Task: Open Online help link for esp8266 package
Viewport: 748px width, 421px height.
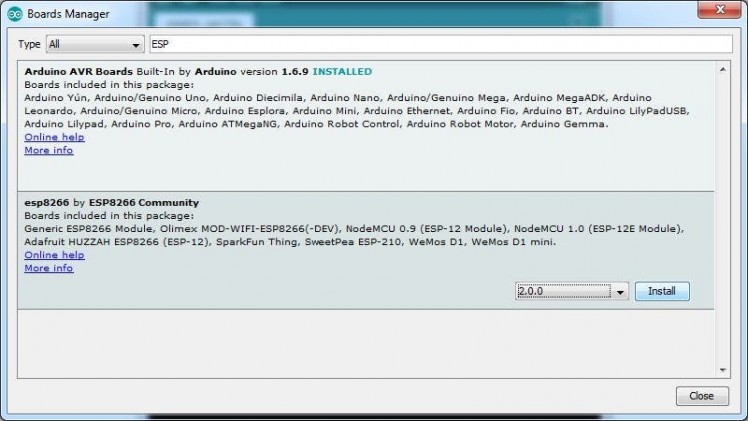Action: [x=54, y=255]
